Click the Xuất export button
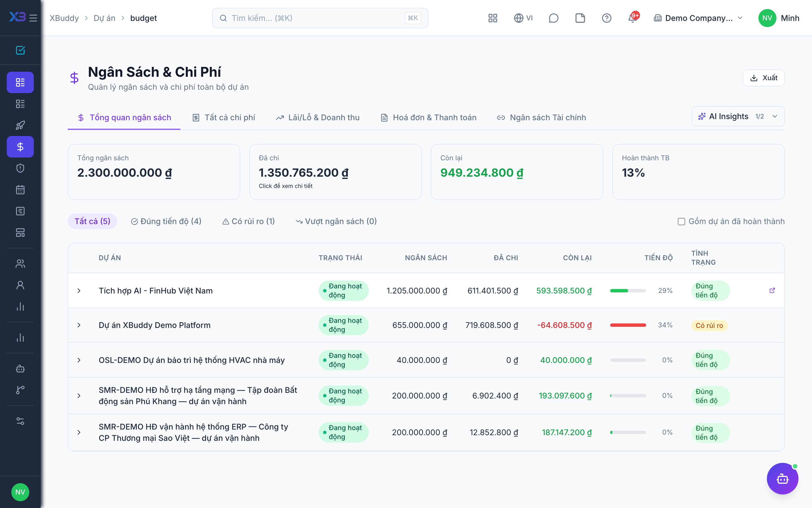The height and width of the screenshot is (508, 812). (763, 78)
